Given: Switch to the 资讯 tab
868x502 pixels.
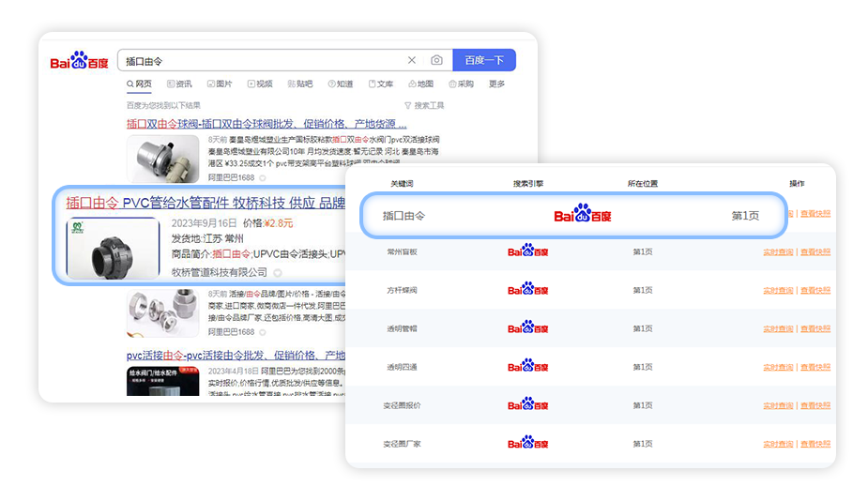Looking at the screenshot, I should tap(179, 84).
